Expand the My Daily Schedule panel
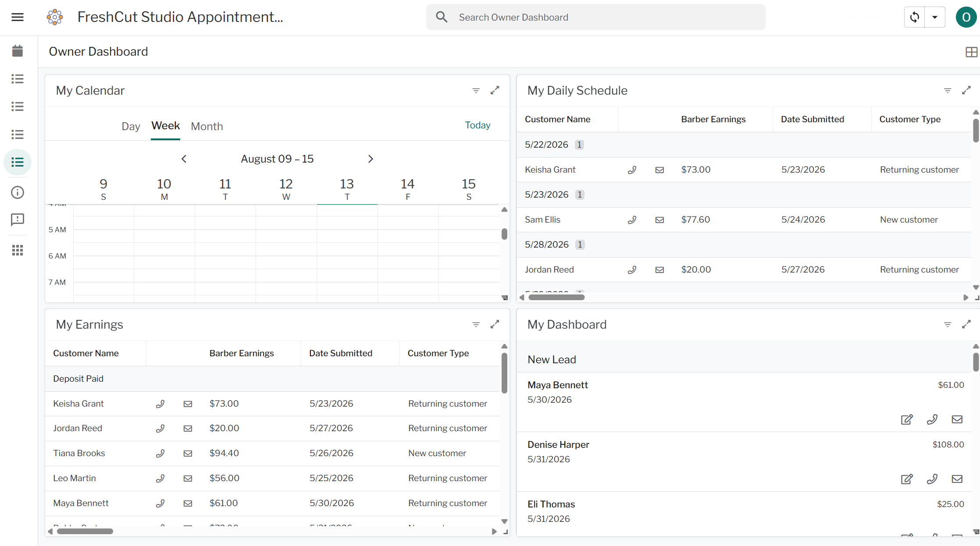This screenshot has width=980, height=546. pos(966,90)
